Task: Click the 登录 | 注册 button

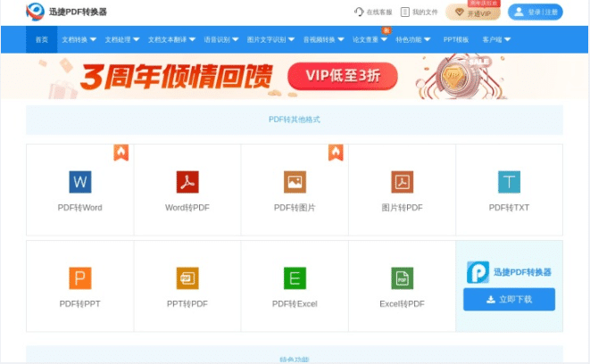Action: 536,12
